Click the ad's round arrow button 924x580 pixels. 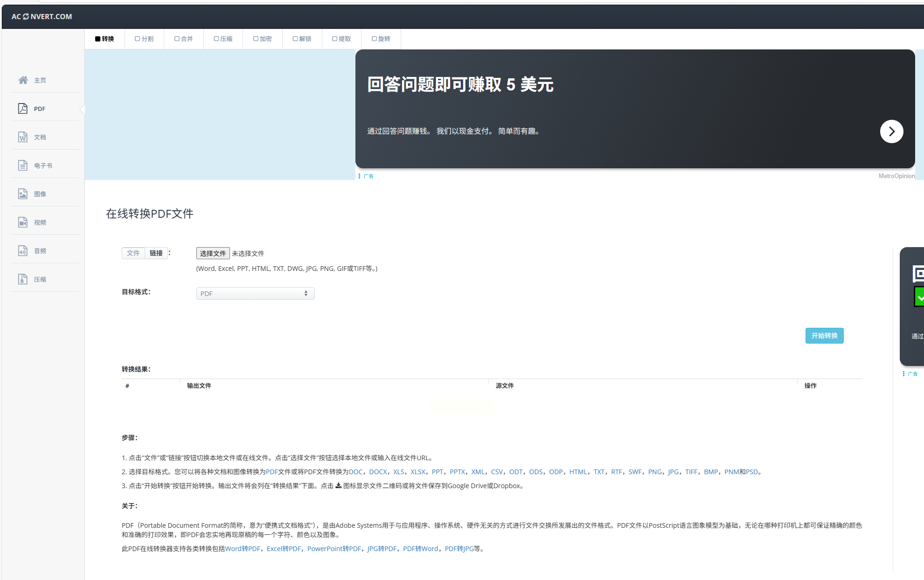tap(891, 131)
